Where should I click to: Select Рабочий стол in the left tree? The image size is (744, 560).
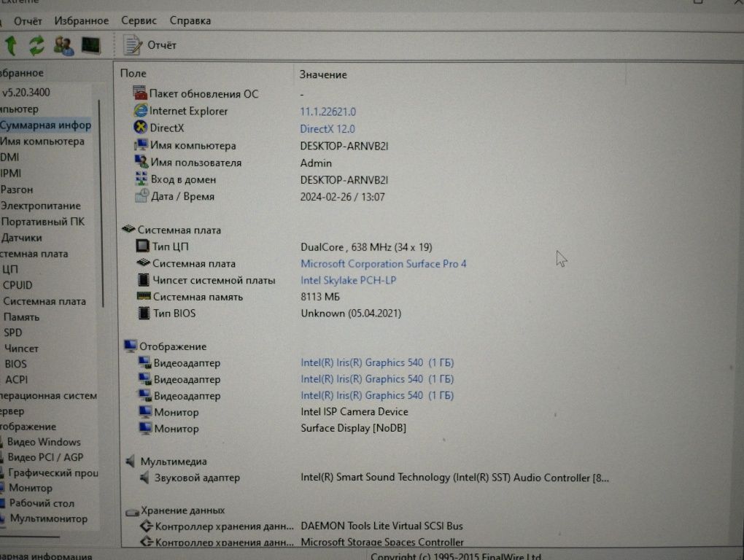[42, 503]
